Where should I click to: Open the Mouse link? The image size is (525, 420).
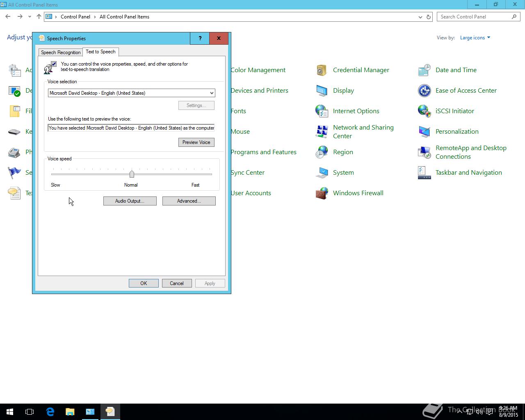tap(240, 132)
